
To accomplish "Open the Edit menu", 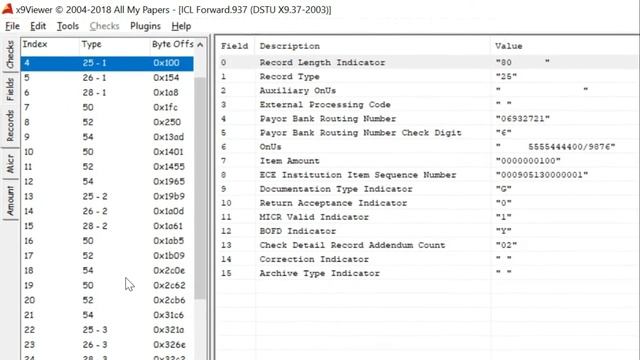I will click(38, 26).
